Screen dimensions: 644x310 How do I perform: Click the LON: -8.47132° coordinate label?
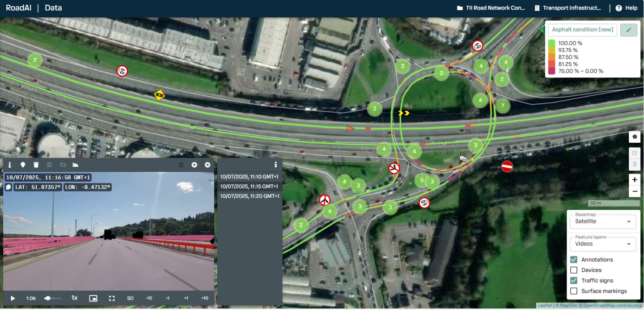[x=88, y=187]
